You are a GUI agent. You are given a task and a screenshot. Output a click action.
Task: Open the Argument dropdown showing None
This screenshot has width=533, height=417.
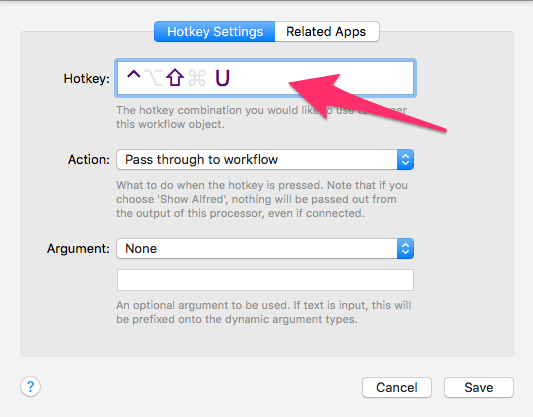pos(265,248)
